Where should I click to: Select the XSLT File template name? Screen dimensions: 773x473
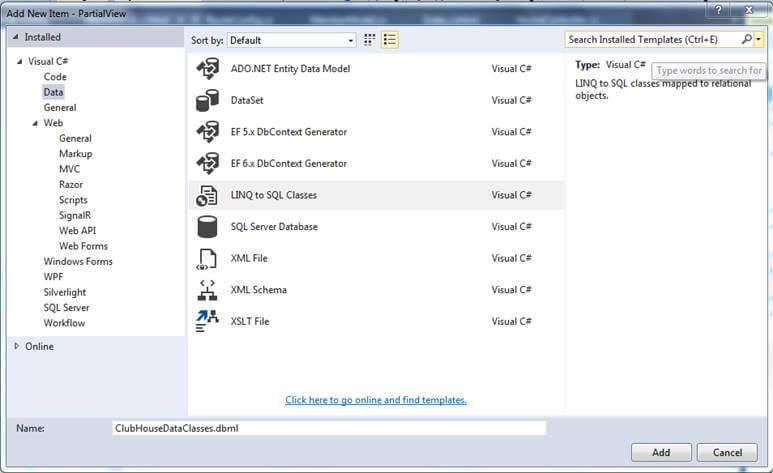250,321
